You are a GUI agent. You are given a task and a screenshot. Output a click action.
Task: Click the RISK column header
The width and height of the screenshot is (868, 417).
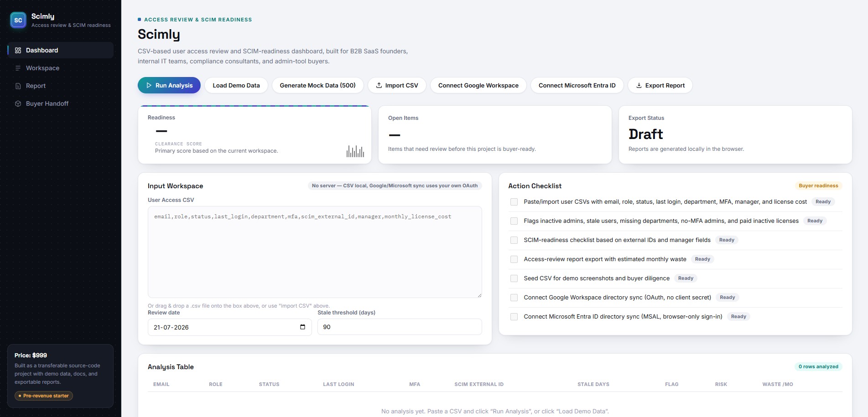721,384
